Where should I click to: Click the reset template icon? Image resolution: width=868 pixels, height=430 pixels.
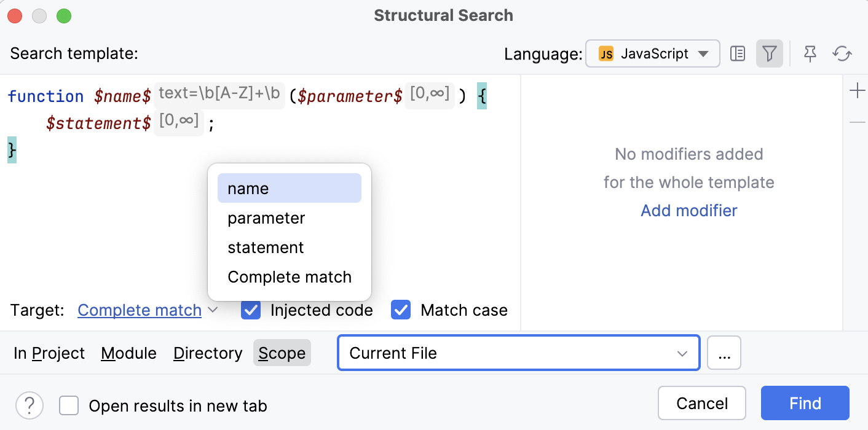tap(841, 53)
